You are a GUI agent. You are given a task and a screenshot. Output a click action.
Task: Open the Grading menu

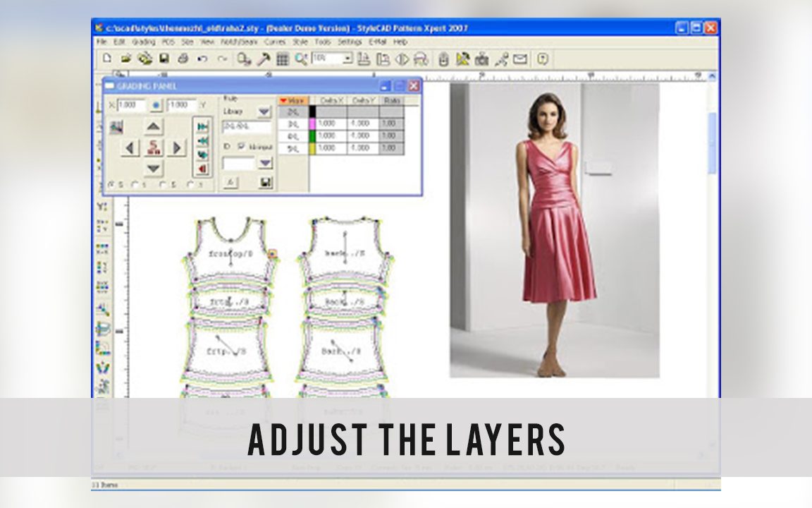144,42
